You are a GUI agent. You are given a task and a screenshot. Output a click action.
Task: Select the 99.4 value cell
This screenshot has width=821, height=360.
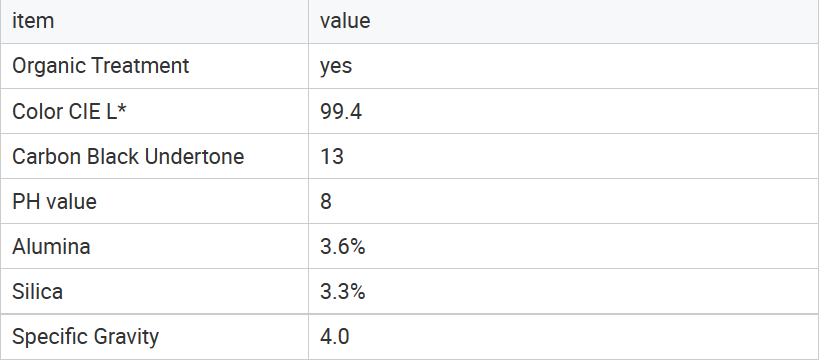coord(564,111)
